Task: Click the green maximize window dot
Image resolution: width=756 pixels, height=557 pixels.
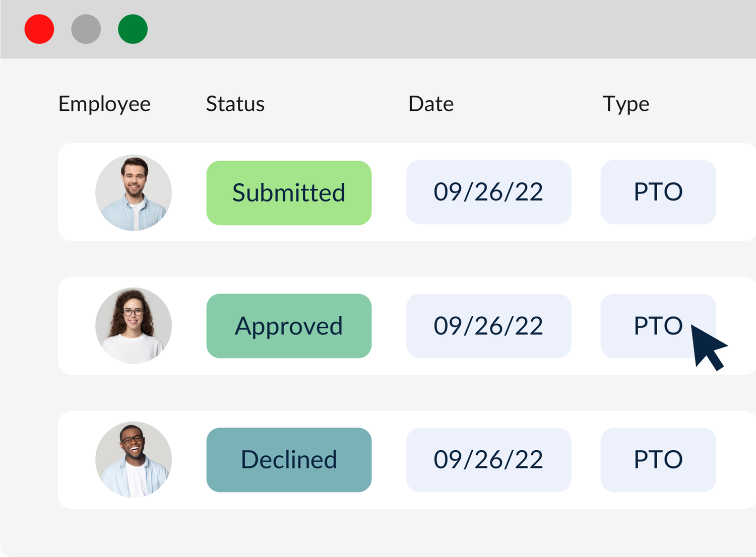Action: tap(133, 29)
